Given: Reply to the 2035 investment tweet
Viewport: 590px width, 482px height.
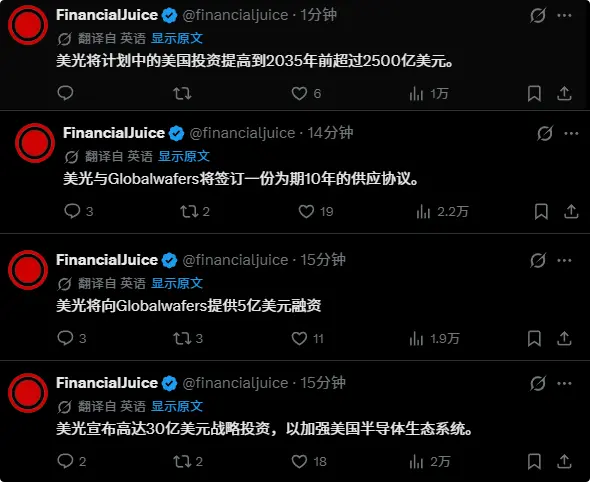Looking at the screenshot, I should pyautogui.click(x=65, y=93).
